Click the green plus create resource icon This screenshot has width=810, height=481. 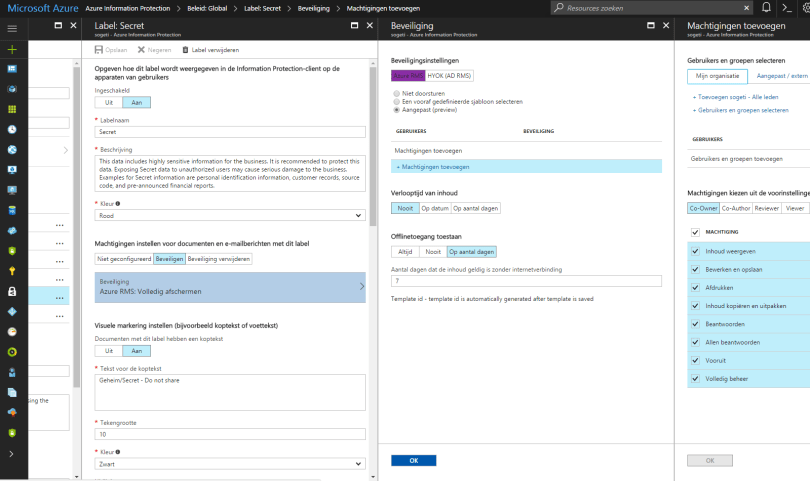point(11,49)
